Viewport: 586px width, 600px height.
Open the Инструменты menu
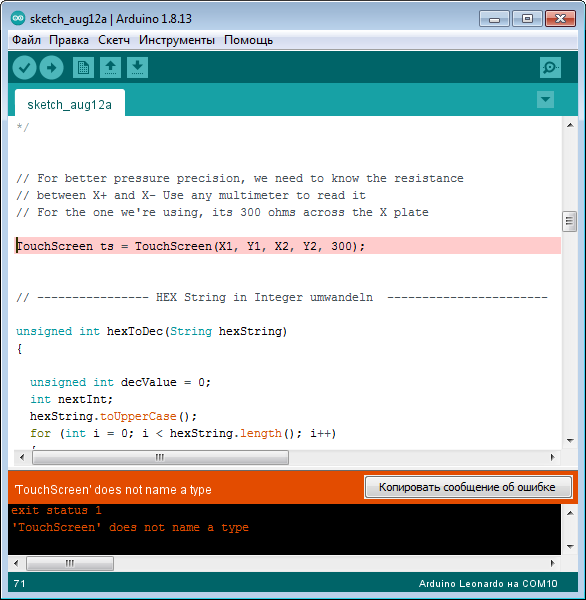(x=177, y=40)
